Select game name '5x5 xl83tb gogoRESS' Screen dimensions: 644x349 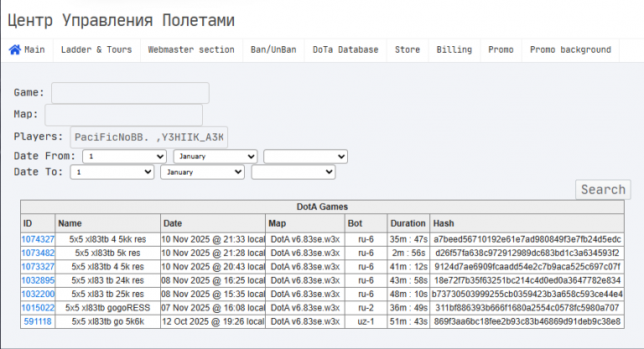tap(107, 308)
